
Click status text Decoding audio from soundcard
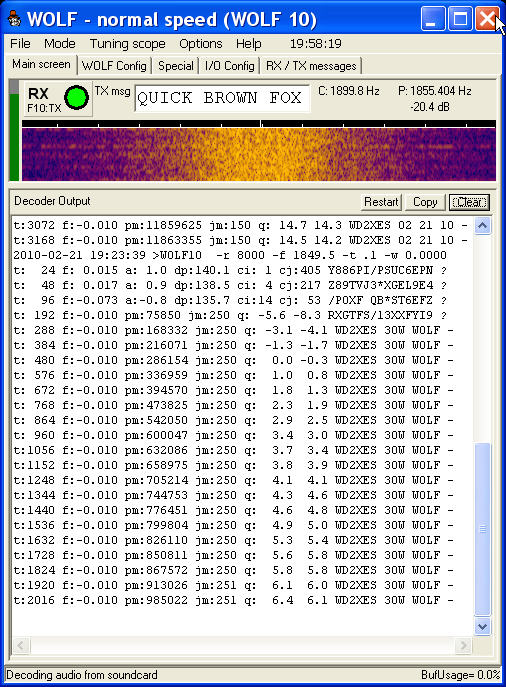tap(81, 675)
